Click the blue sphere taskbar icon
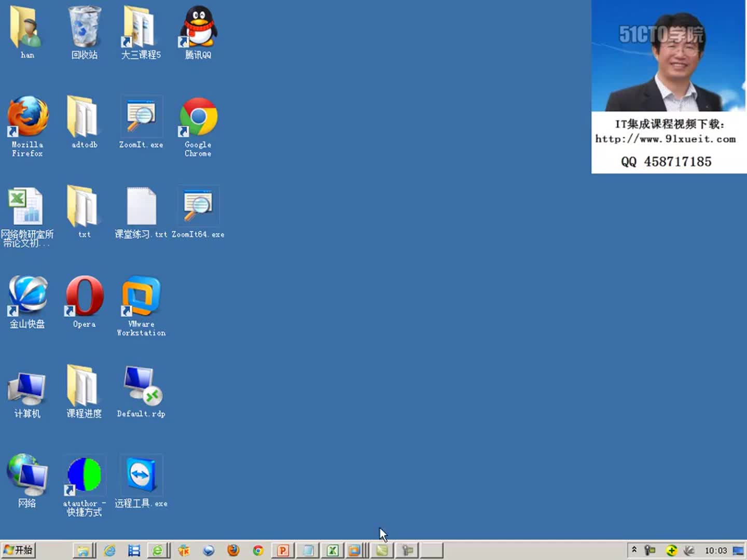The height and width of the screenshot is (560, 747). pos(209,550)
